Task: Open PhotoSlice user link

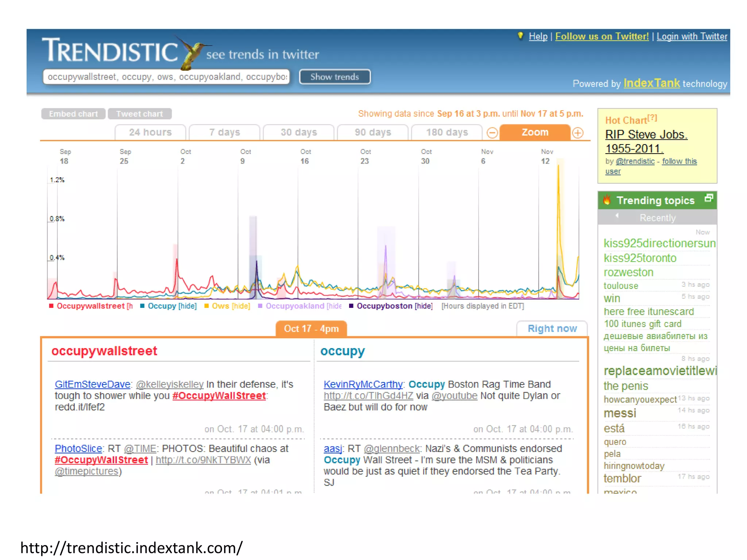Action: click(x=78, y=449)
